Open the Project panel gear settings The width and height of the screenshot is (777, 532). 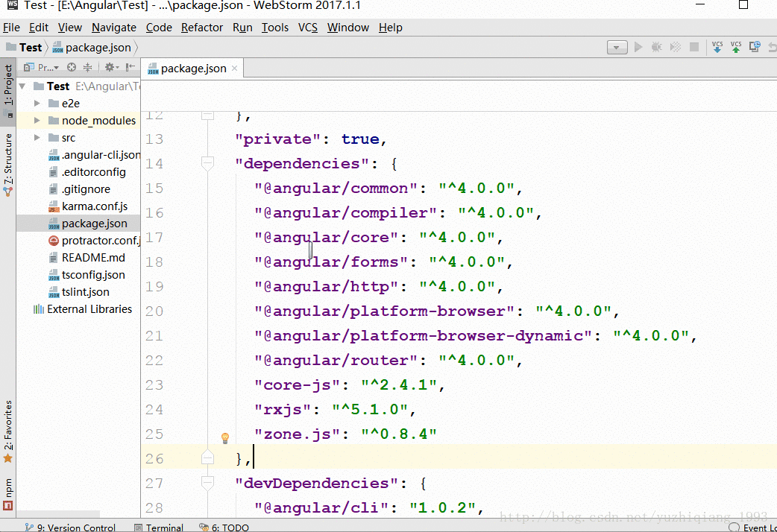coord(110,67)
